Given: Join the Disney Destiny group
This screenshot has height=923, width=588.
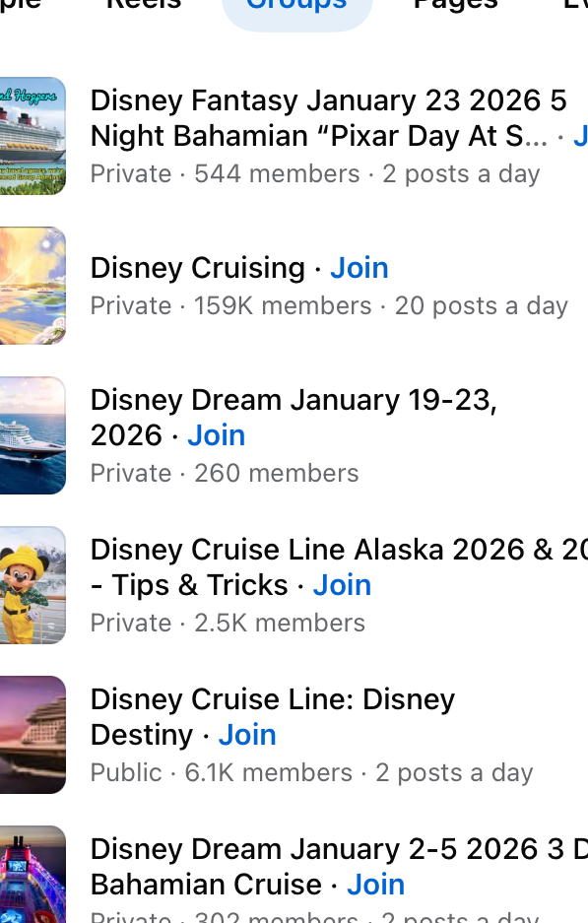Looking at the screenshot, I should click(x=246, y=734).
